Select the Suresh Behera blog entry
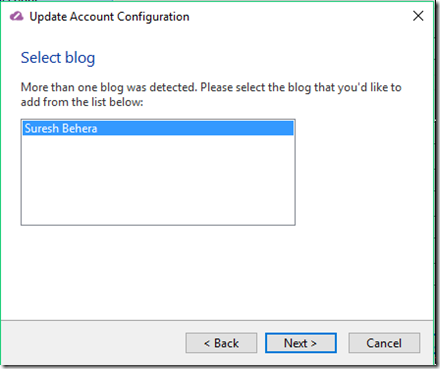 tap(158, 128)
